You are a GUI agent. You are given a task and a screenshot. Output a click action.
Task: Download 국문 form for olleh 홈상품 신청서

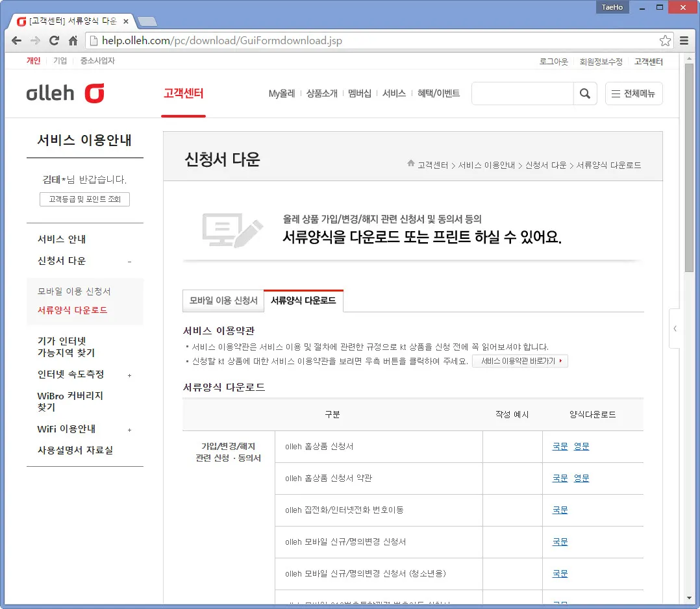(x=559, y=446)
